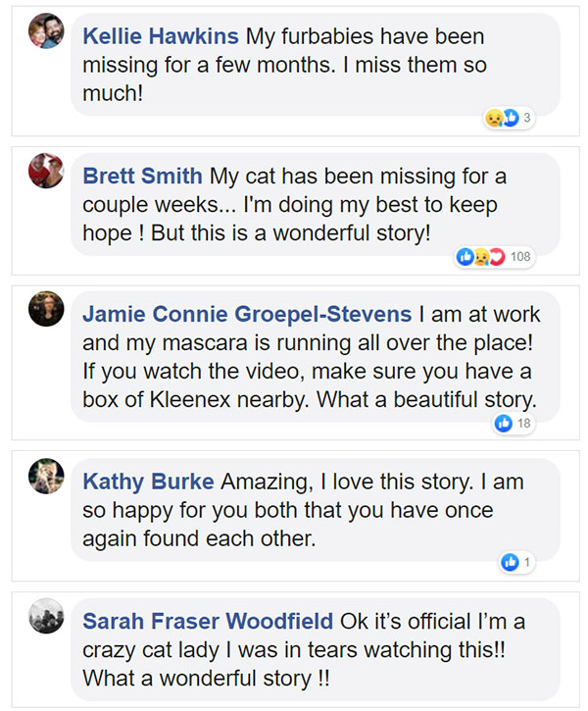Open Jamie Connie Groepel-Stevens' avatar

coord(46,309)
